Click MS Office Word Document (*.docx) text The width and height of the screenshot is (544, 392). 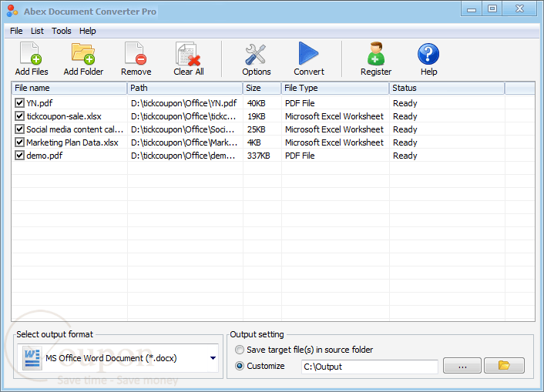tap(111, 358)
